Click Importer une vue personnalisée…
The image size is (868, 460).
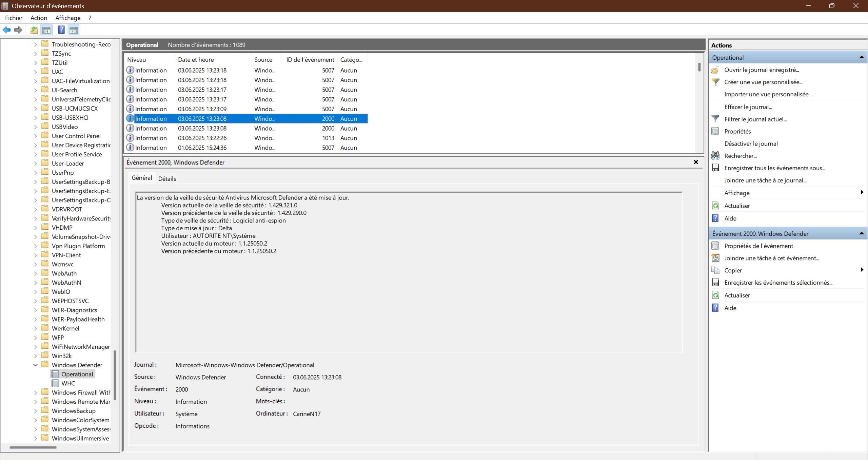coord(768,94)
